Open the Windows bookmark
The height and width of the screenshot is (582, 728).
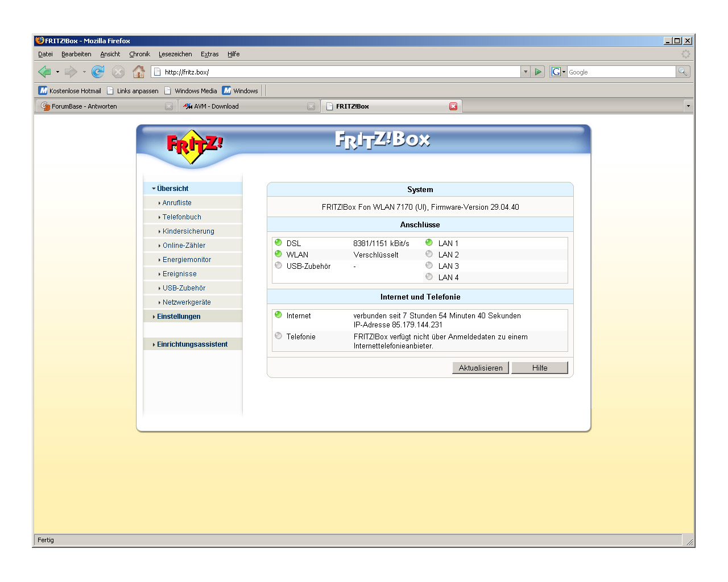(240, 91)
